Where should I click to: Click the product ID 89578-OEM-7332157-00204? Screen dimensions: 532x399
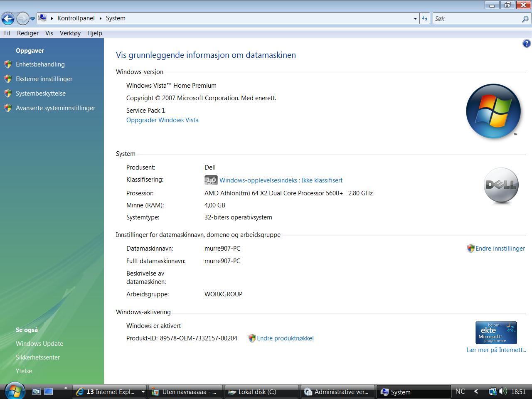pos(199,338)
